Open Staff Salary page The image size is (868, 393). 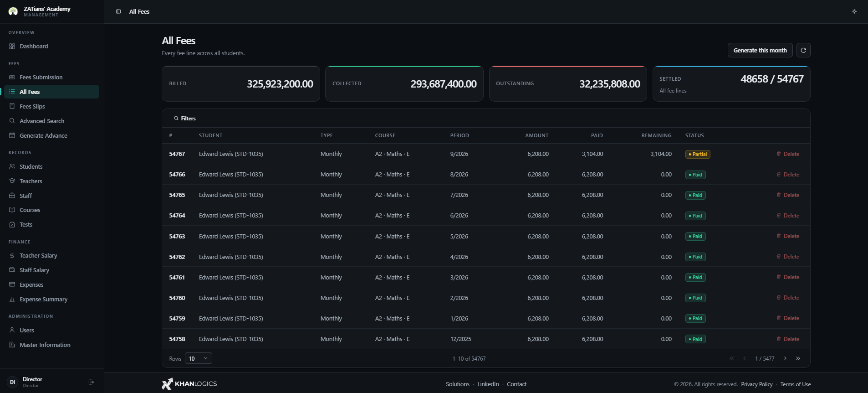[51, 270]
